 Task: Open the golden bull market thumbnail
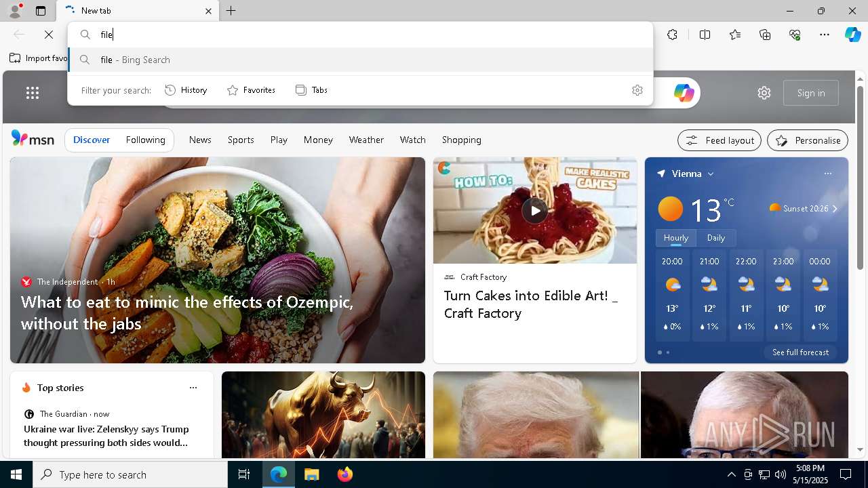pos(323,415)
